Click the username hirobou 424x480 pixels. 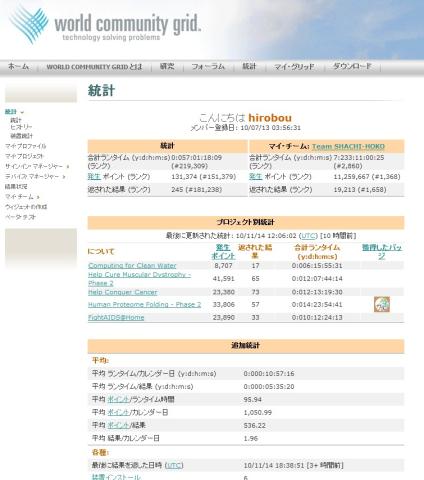[270, 118]
